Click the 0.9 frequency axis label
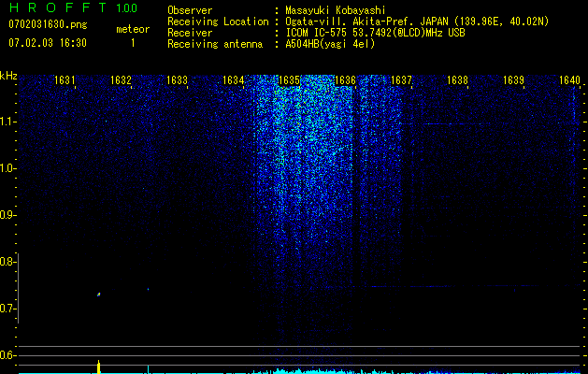The image size is (588, 374). pos(7,215)
